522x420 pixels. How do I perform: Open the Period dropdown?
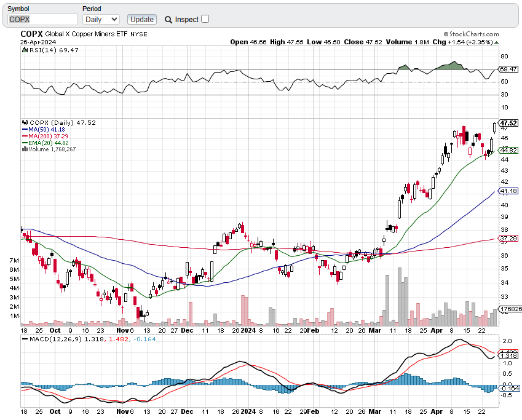tap(101, 19)
